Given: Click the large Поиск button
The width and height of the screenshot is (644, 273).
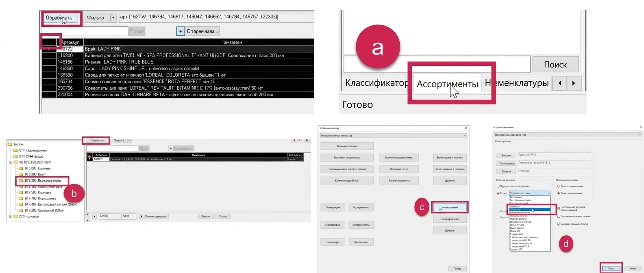Looking at the screenshot, I should (555, 65).
